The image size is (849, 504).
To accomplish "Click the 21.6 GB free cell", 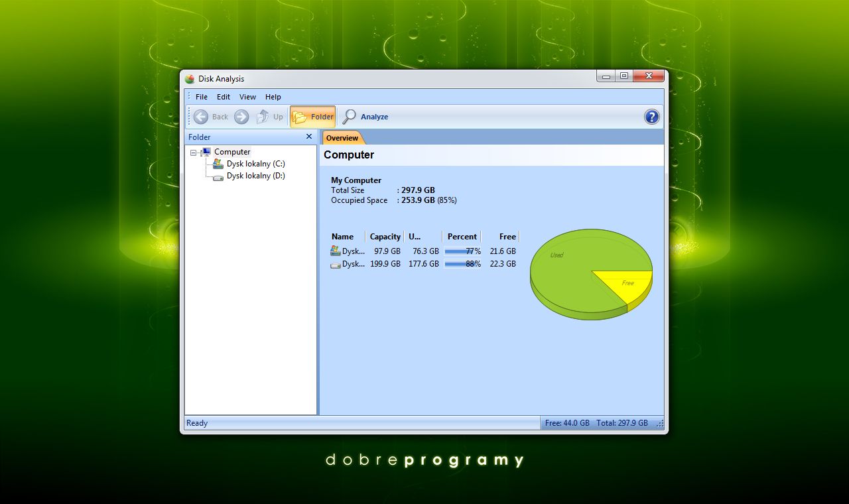I will pyautogui.click(x=503, y=251).
